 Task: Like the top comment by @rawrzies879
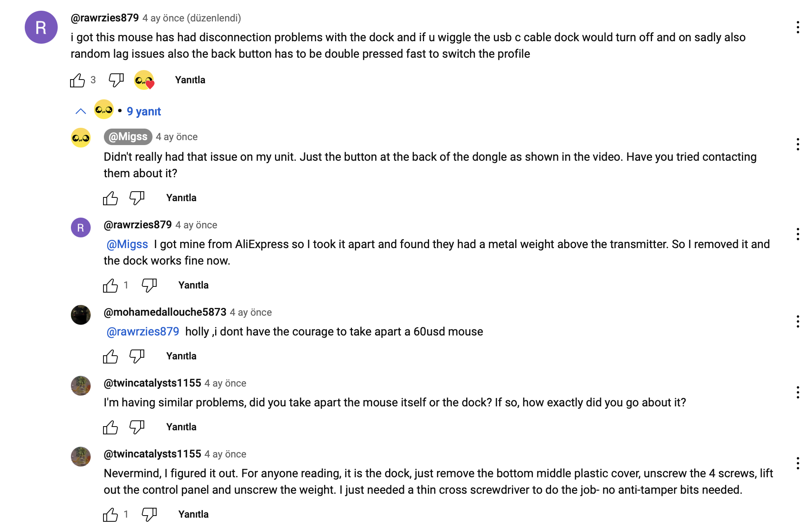tap(77, 80)
